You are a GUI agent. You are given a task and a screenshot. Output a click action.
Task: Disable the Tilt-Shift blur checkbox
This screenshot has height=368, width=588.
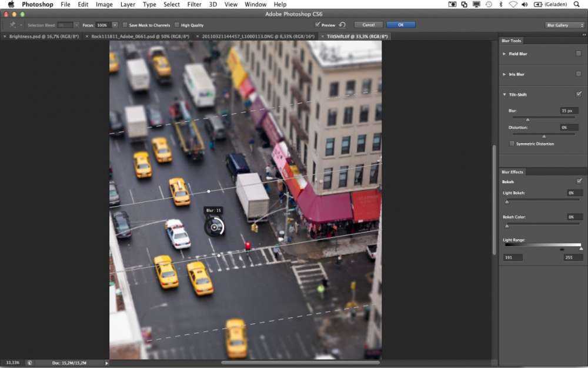[x=579, y=94]
